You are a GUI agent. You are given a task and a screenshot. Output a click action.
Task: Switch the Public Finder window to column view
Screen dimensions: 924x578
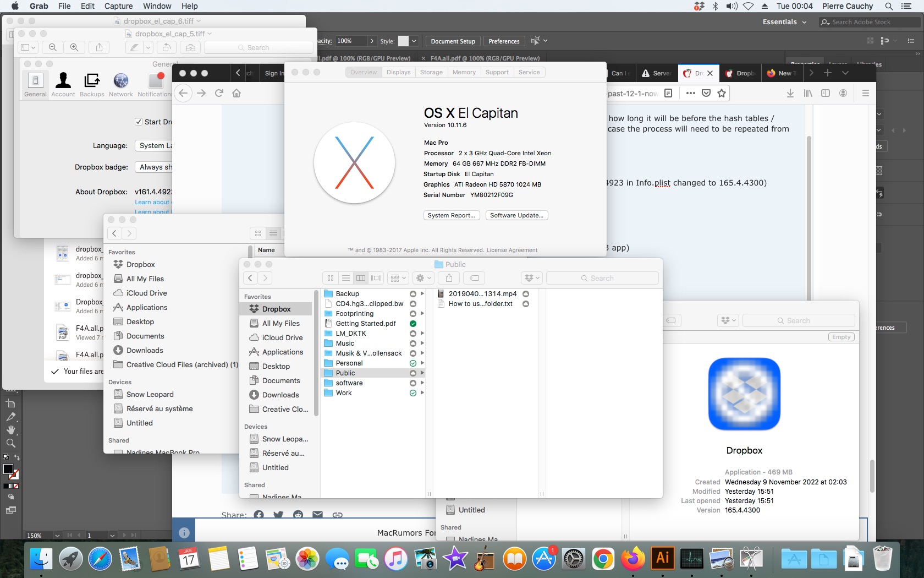[x=361, y=278]
